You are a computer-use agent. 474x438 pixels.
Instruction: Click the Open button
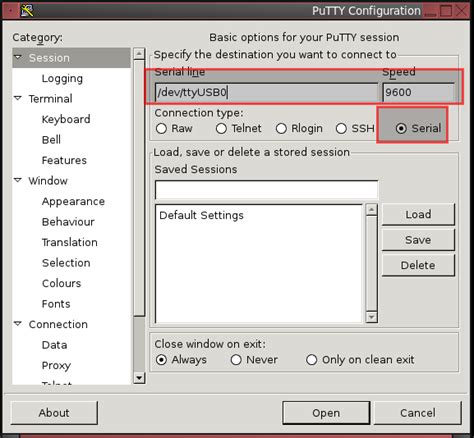(326, 413)
